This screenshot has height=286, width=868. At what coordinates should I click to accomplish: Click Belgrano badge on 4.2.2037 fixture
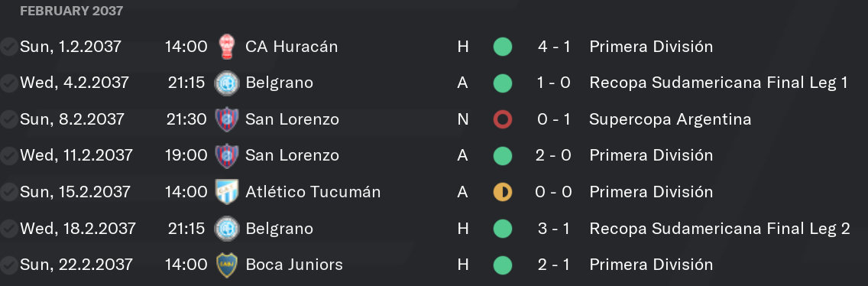click(x=226, y=83)
